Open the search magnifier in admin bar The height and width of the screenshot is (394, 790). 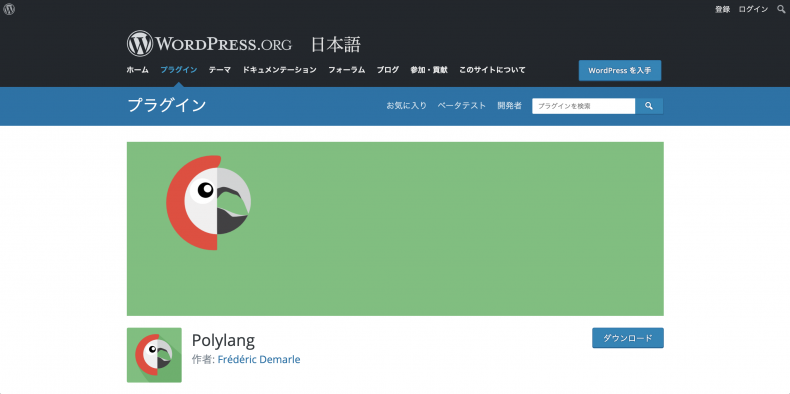click(781, 9)
